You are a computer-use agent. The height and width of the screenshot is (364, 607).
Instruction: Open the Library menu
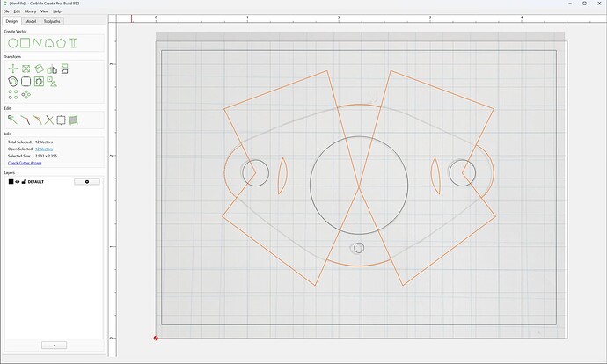pyautogui.click(x=30, y=11)
